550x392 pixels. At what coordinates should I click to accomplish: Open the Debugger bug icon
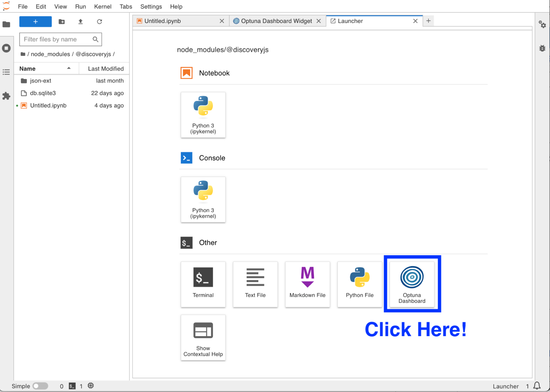tap(542, 48)
